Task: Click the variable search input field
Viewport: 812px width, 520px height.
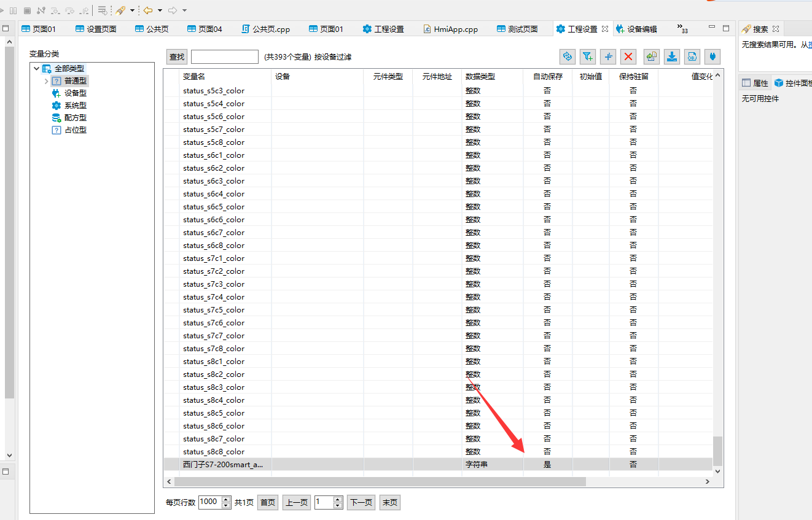Action: (225, 57)
